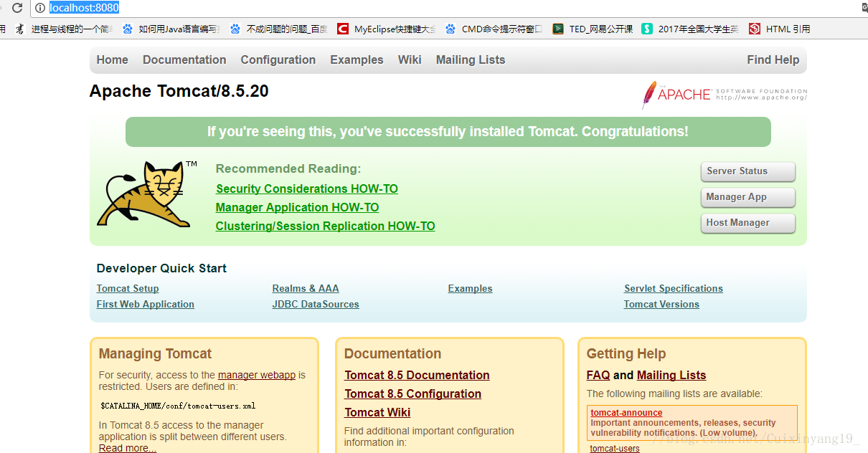Click the Tomcat cat mascot image
Image resolution: width=868 pixels, height=453 pixels.
pyautogui.click(x=146, y=194)
